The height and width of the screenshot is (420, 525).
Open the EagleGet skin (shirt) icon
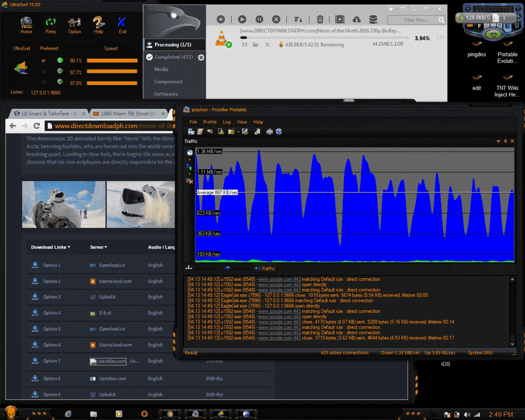[x=390, y=8]
